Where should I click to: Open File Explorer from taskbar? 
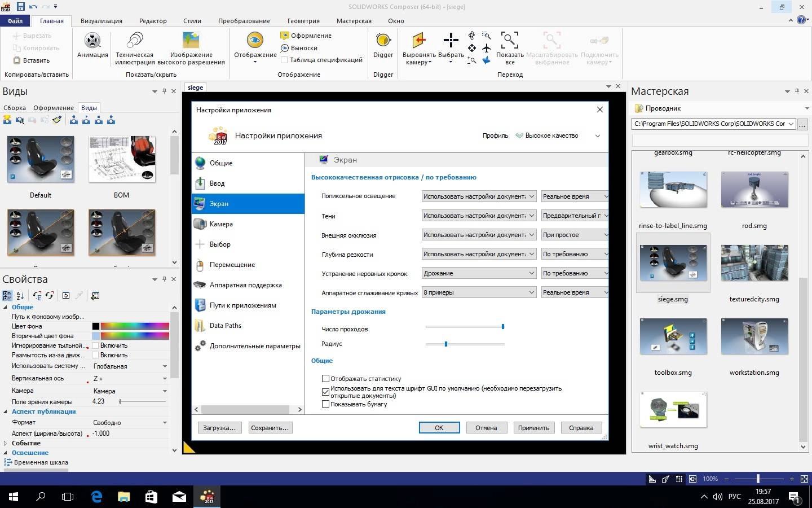[x=123, y=497]
